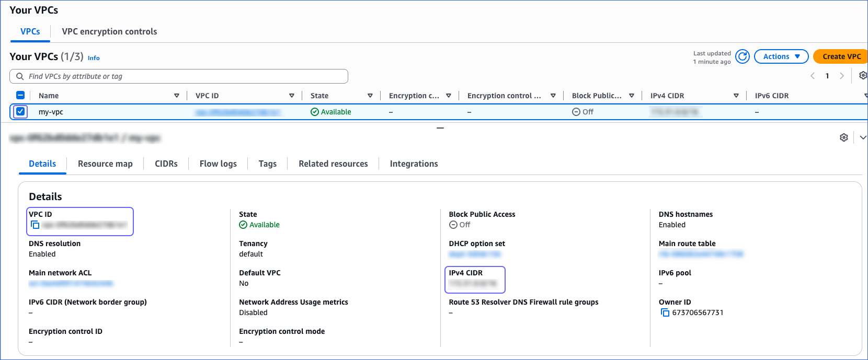The width and height of the screenshot is (868, 360).
Task: Click the Off icon under Block Public Access
Action: tap(453, 225)
